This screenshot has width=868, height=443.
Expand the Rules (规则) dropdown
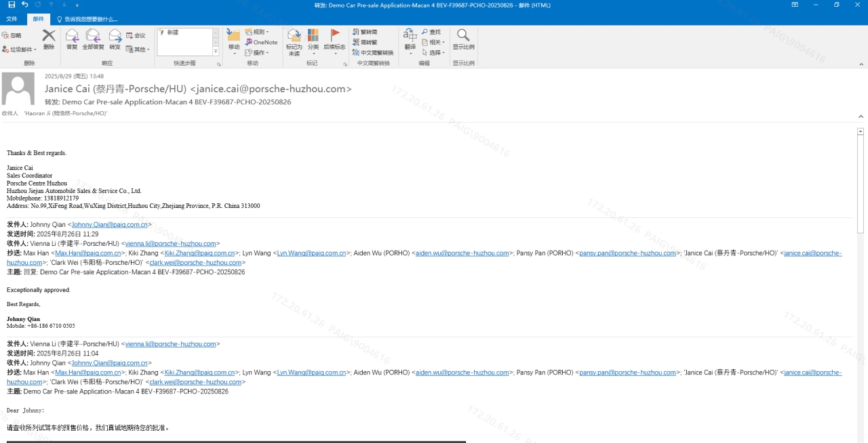point(257,32)
